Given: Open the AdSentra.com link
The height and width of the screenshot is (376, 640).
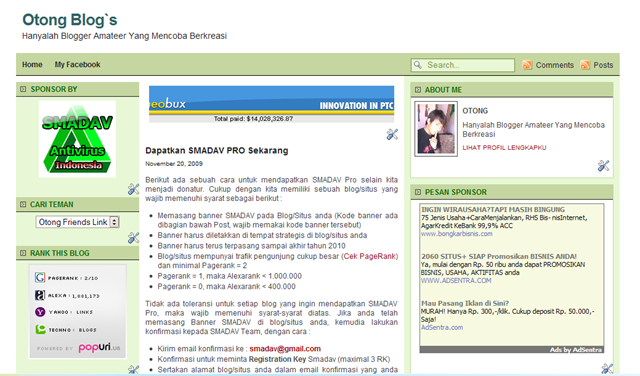Looking at the screenshot, I should pyautogui.click(x=442, y=327).
